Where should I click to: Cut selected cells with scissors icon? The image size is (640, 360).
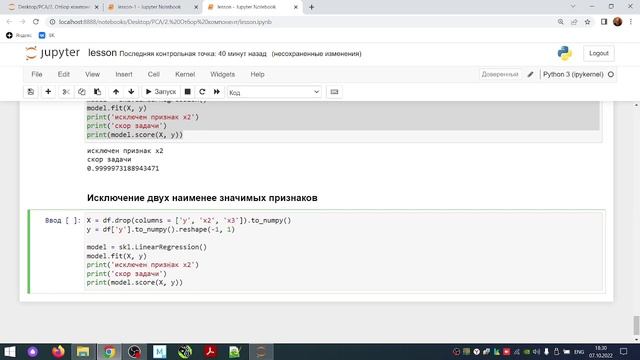(66, 92)
